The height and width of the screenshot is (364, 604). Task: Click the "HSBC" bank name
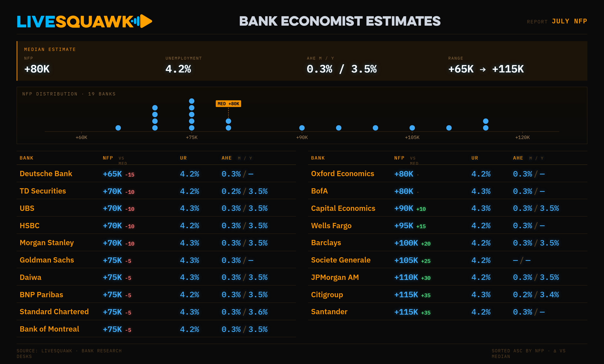tap(29, 226)
